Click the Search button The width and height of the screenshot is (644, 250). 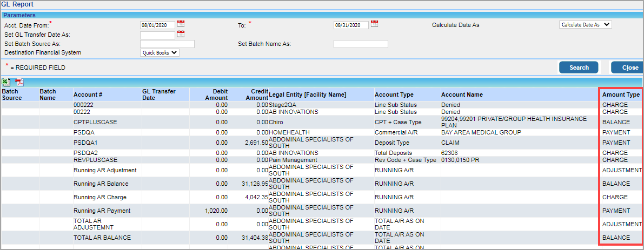(579, 67)
